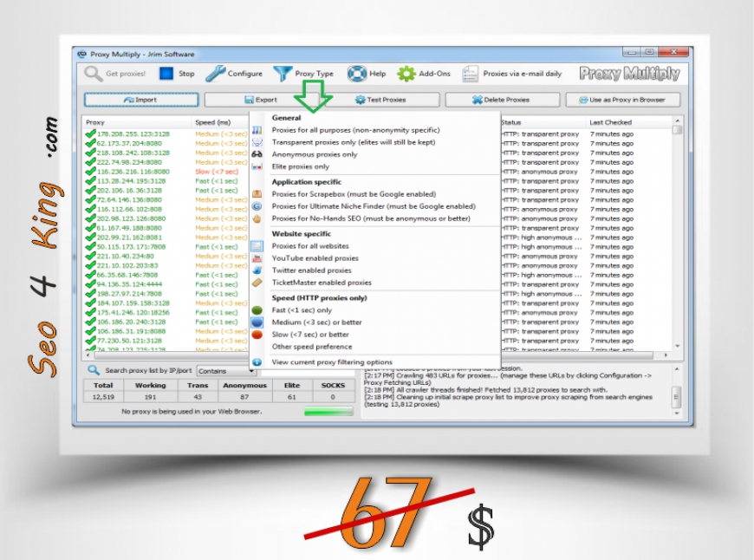Image resolution: width=754 pixels, height=560 pixels.
Task: Select Anonymous proxies only
Action: point(315,154)
